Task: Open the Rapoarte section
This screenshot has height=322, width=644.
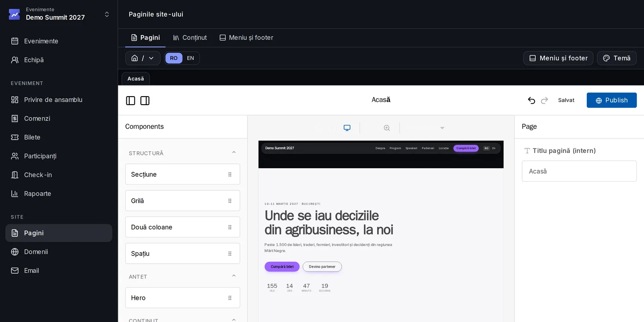Action: (59, 194)
